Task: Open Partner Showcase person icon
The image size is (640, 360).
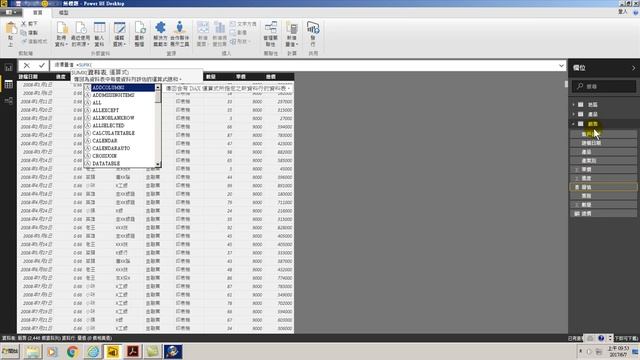Action: [180, 28]
